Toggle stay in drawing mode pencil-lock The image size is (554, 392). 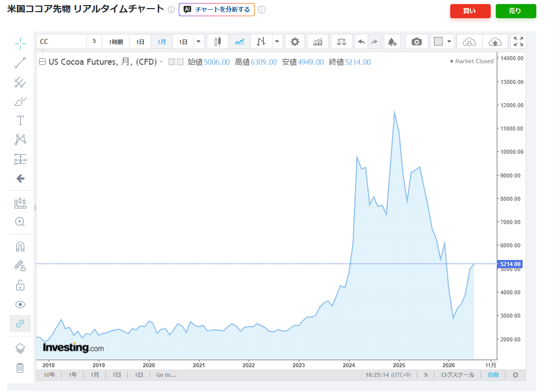pos(20,266)
